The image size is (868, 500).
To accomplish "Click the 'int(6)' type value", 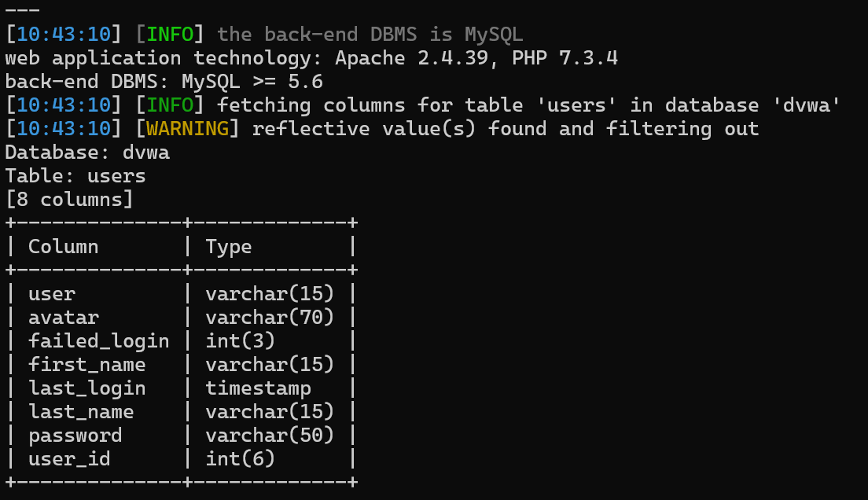I will [x=241, y=459].
